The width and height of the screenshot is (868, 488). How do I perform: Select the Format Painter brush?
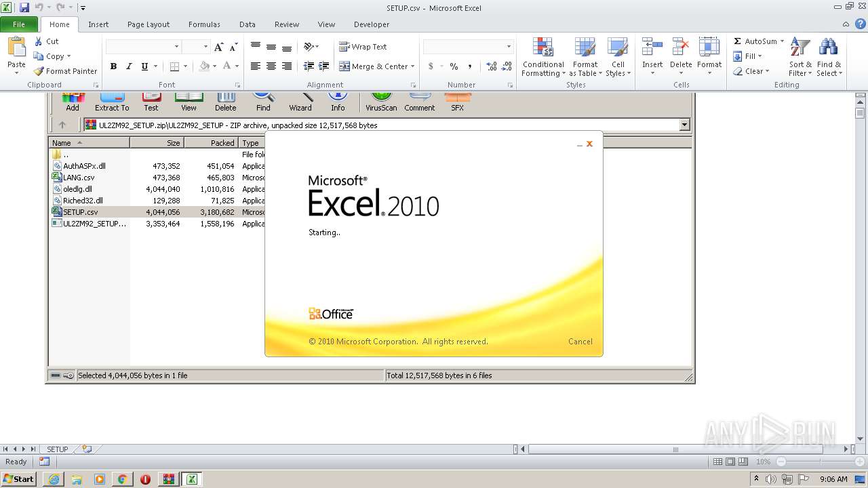pyautogui.click(x=39, y=71)
